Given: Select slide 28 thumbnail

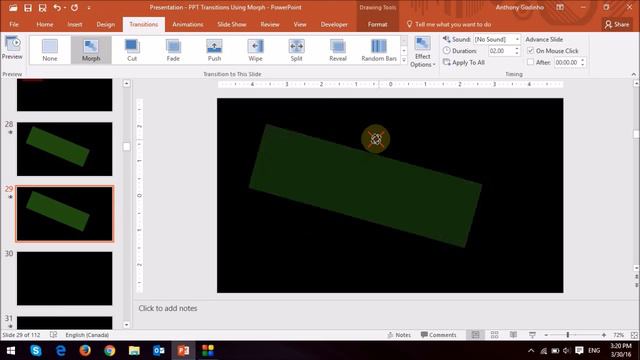Looking at the screenshot, I should coord(64,149).
